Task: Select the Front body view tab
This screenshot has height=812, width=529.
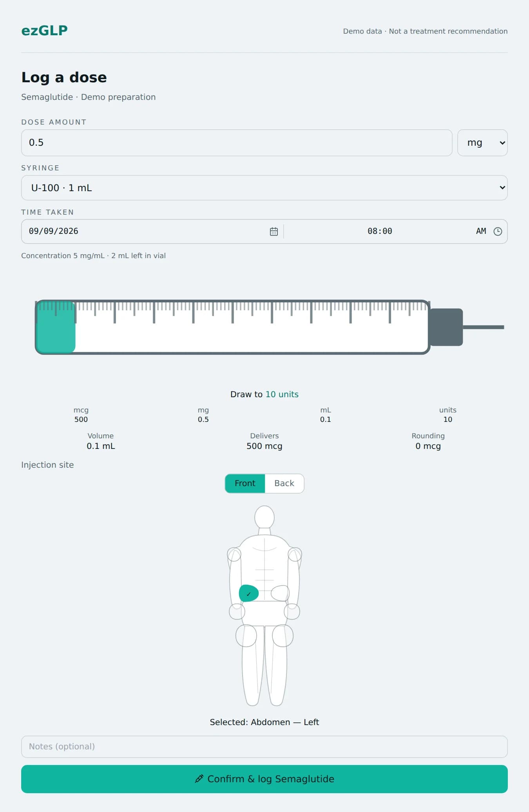Action: (245, 483)
